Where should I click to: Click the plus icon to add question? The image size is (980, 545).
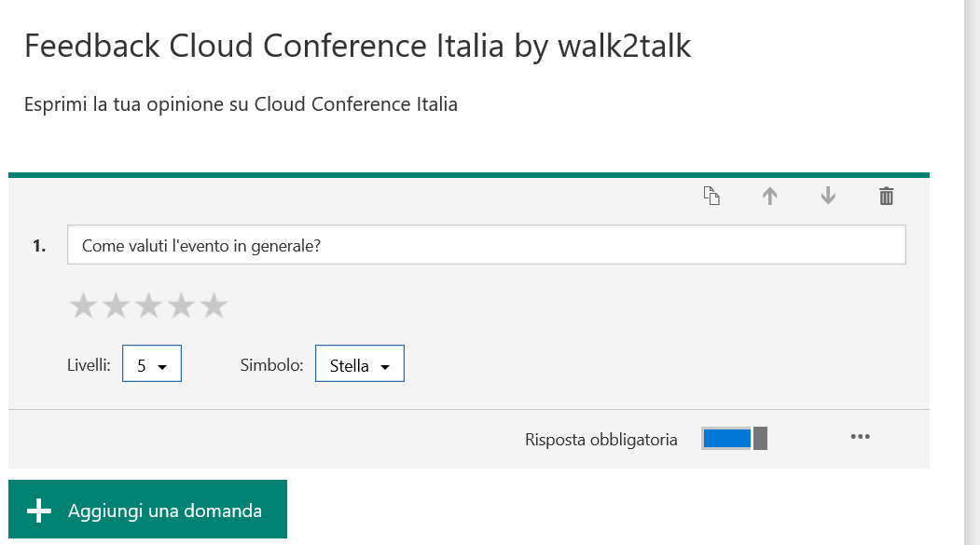click(x=38, y=511)
